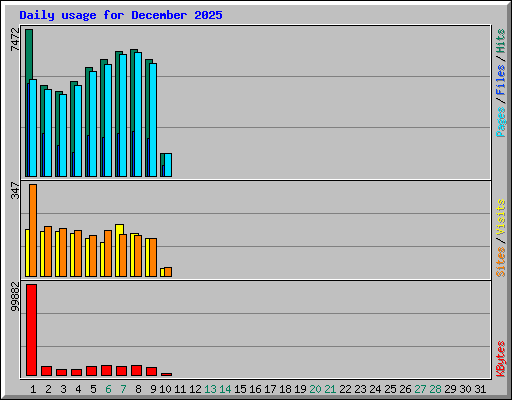Click the cyan Pages bar for day 3

click(63, 135)
